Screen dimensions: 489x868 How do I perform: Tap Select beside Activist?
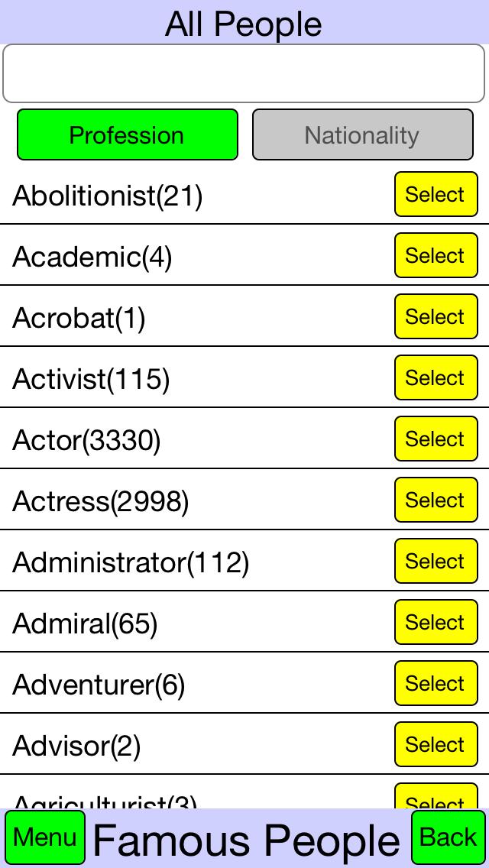tap(436, 378)
